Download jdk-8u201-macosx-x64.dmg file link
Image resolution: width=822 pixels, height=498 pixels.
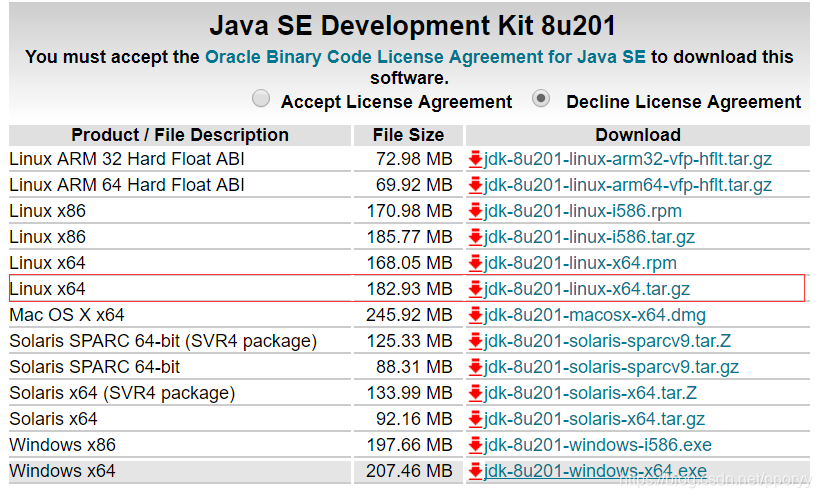point(594,315)
